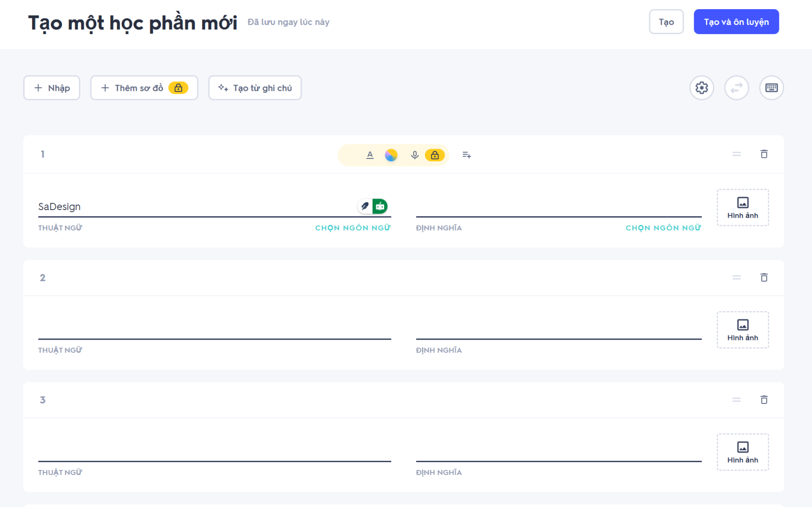Toggle the green AI robot suggestion button

click(380, 206)
